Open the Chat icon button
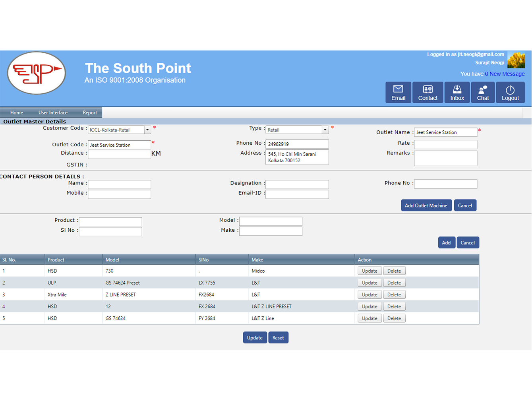Viewport: 532px width, 401px height. [483, 93]
